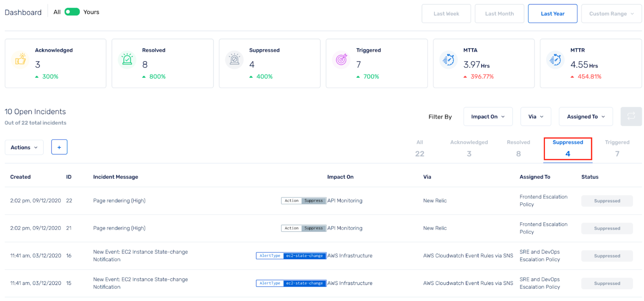Image resolution: width=644 pixels, height=301 pixels.
Task: Click Suppressed 400% change value
Action: tap(264, 77)
